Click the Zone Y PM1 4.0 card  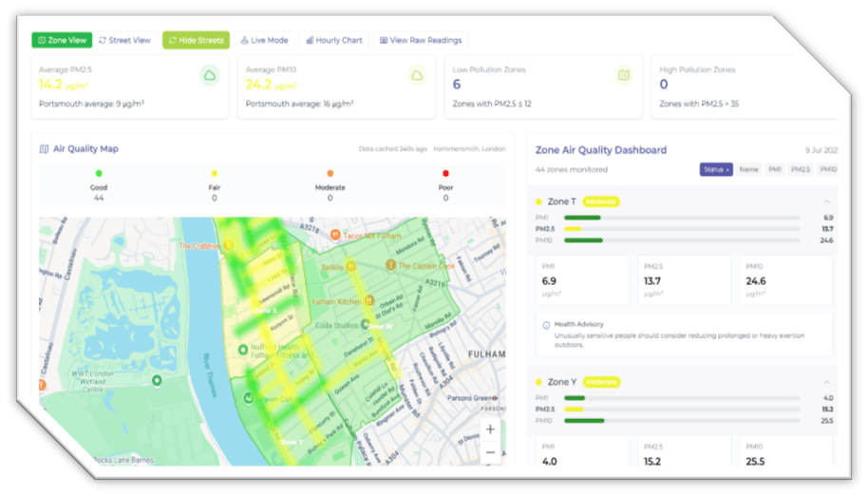point(582,451)
